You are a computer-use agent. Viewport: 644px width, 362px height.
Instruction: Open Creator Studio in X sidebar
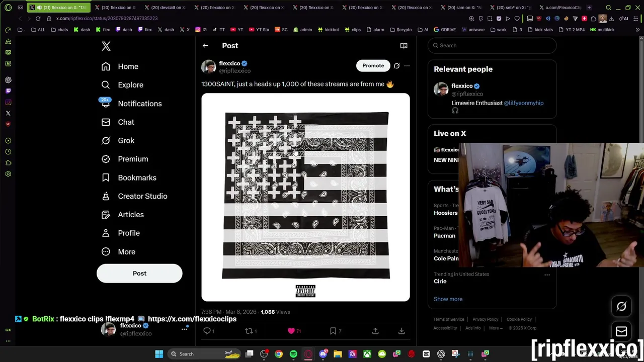pyautogui.click(x=134, y=196)
